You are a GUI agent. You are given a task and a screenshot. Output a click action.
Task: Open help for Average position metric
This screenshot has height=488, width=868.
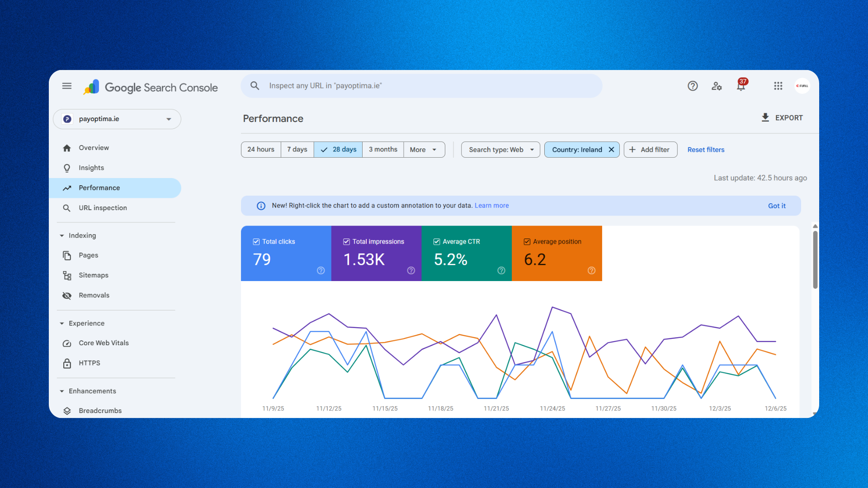(591, 271)
